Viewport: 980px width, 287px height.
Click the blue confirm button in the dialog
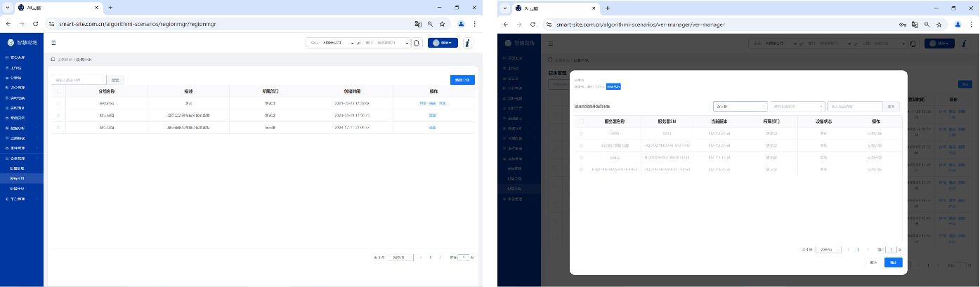tap(893, 262)
